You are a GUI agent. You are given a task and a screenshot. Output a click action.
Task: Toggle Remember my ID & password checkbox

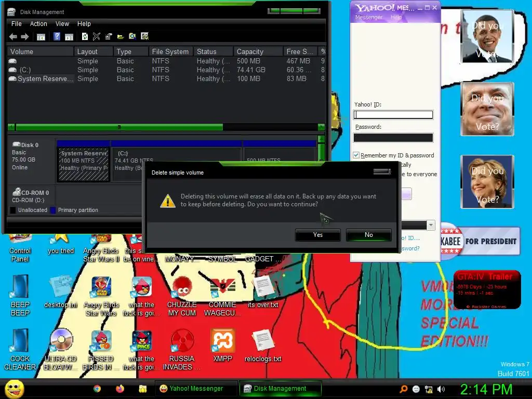tap(356, 155)
